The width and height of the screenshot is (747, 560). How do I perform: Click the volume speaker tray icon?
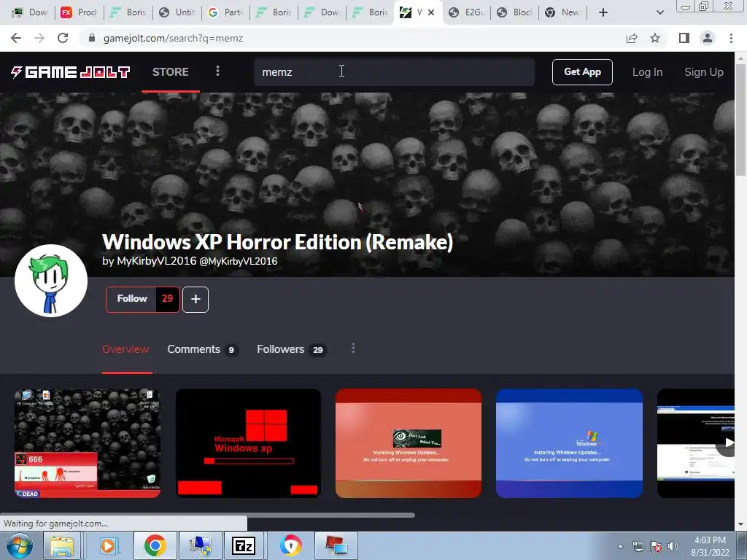point(673,546)
